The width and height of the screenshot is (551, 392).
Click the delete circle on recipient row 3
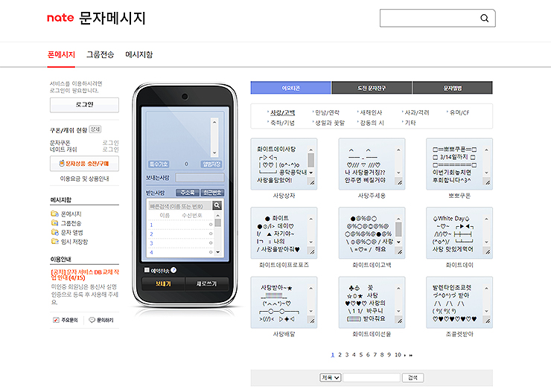211,242
